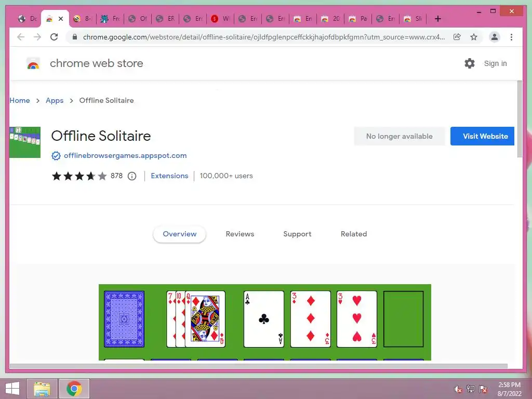This screenshot has height=399, width=532.
Task: Click the verified publisher badge icon
Action: point(56,156)
